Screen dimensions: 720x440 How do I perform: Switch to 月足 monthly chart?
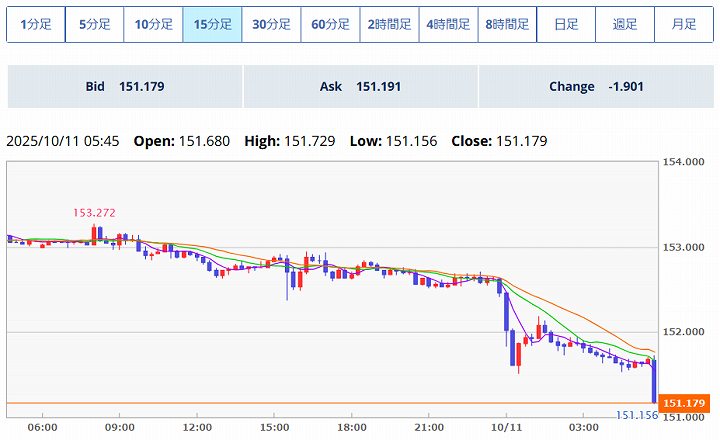click(684, 25)
